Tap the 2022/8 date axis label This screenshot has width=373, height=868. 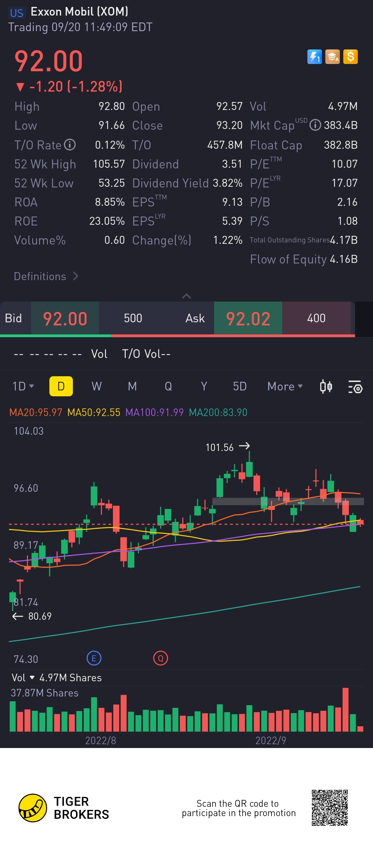tap(101, 740)
